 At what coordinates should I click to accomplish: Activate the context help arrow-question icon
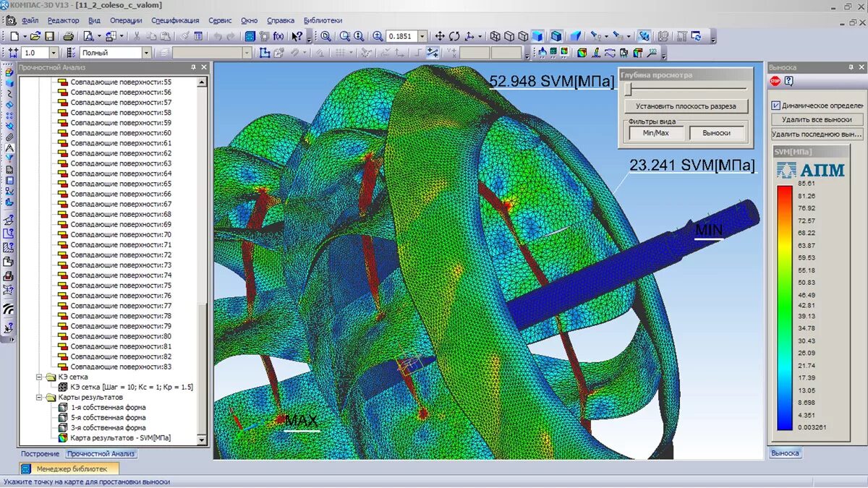(x=297, y=36)
